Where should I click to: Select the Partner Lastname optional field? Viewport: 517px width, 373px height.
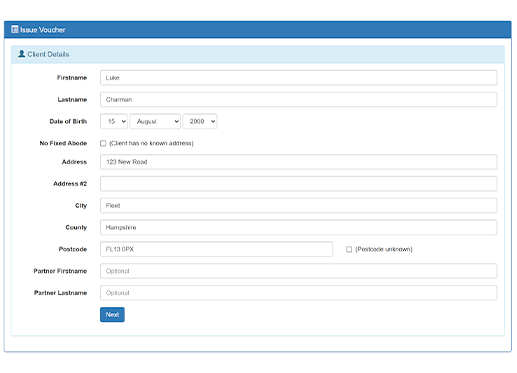point(299,293)
